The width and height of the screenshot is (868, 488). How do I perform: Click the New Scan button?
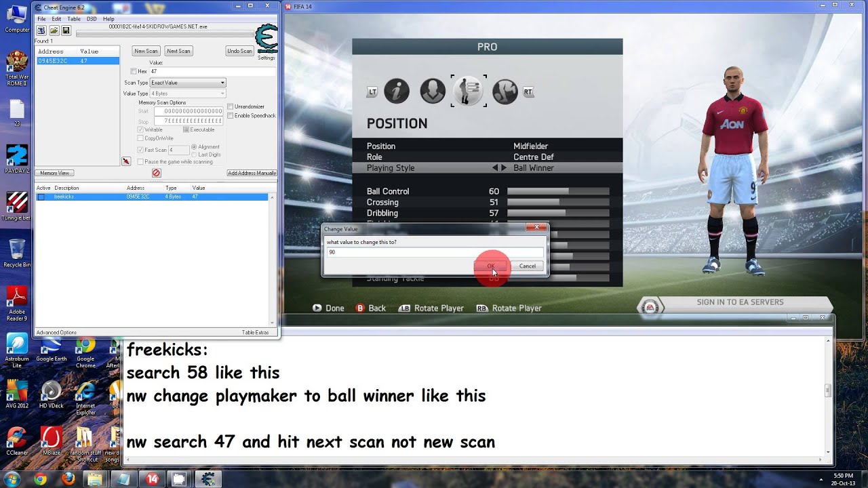tap(146, 51)
